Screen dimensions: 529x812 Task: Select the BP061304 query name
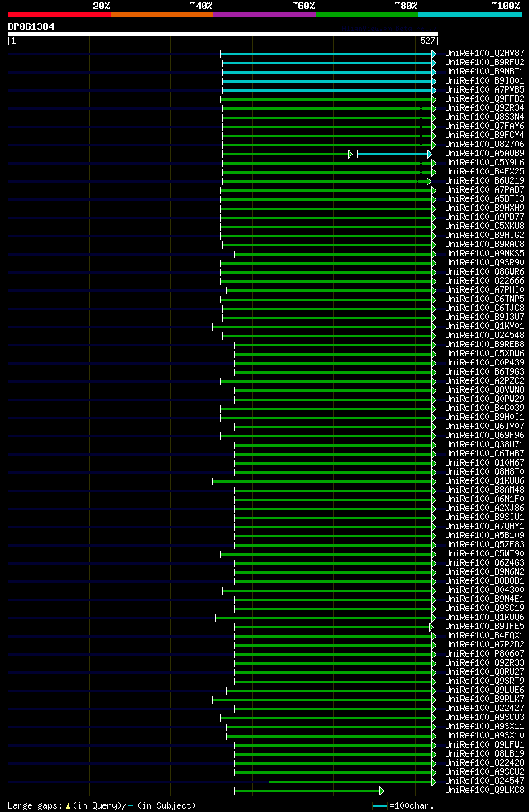pos(31,26)
